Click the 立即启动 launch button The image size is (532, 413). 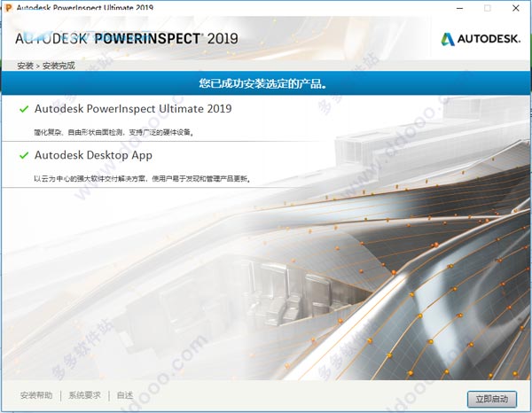[x=492, y=399]
